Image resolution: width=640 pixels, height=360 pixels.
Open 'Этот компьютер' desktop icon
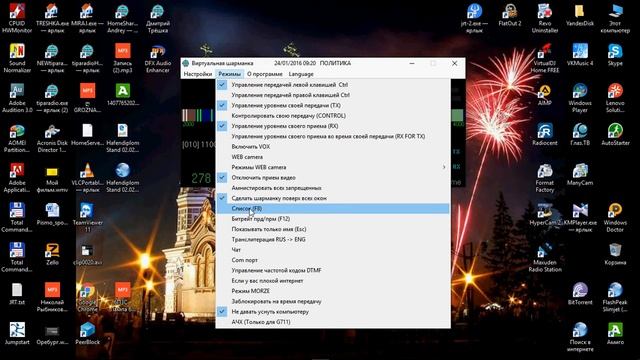(615, 18)
